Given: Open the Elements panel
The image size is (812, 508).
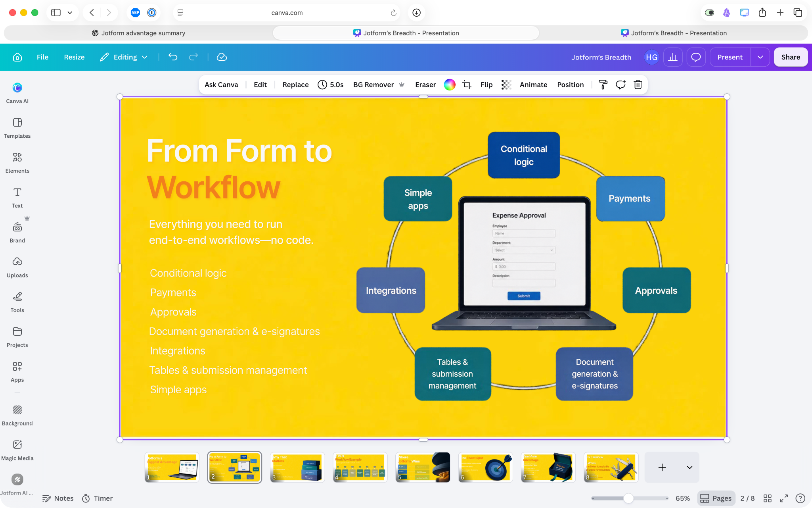Looking at the screenshot, I should [17, 163].
